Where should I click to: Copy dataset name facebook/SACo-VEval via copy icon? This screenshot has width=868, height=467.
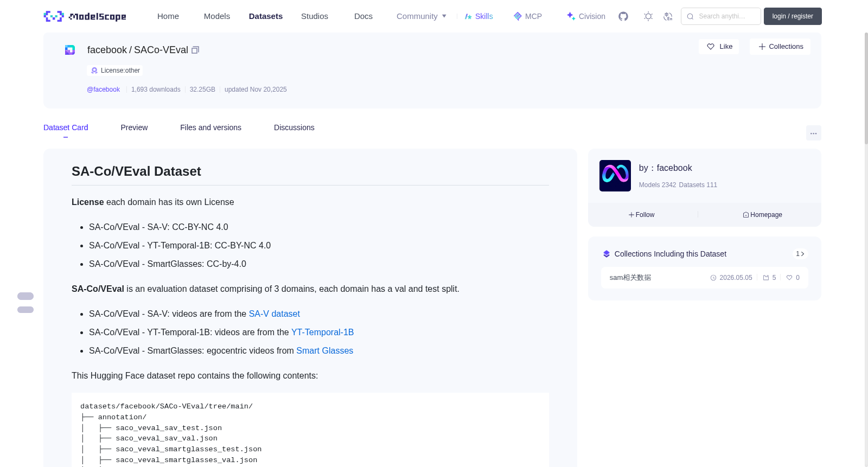(195, 50)
